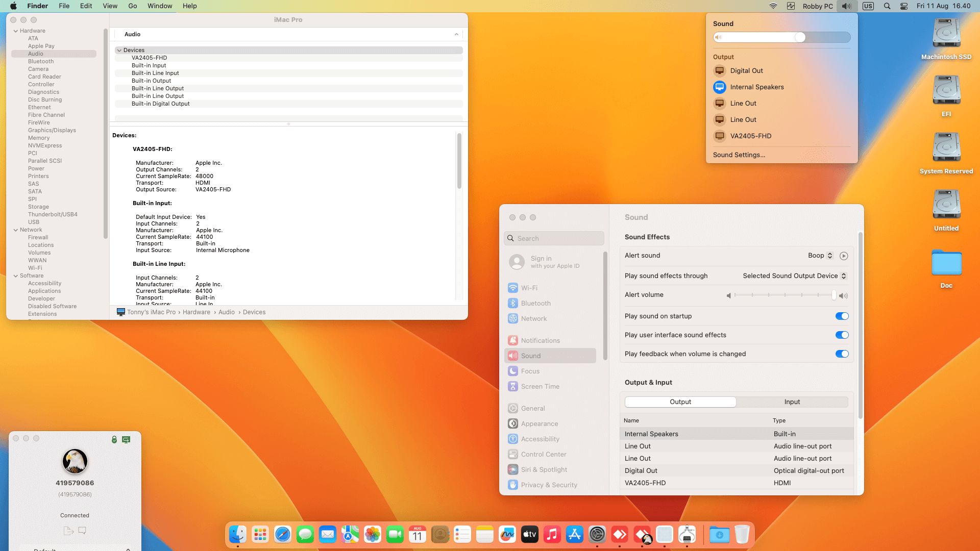980x551 pixels.
Task: Select Internal Speakers in the Sound output popup
Action: pos(781,87)
